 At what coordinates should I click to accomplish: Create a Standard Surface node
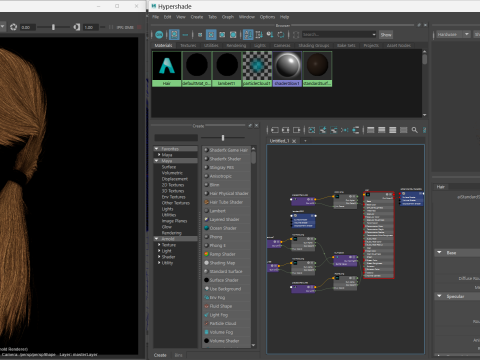click(226, 271)
